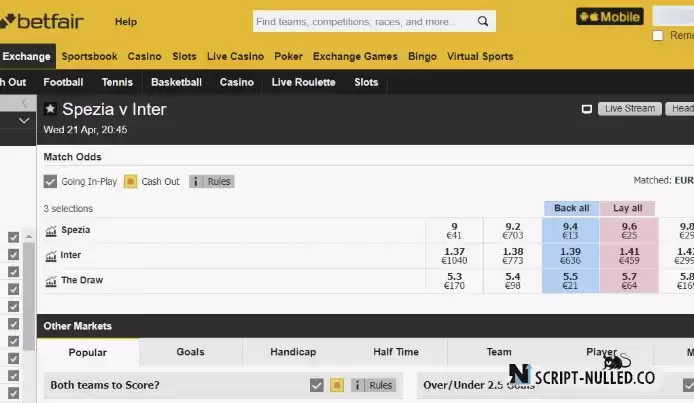Select Live Roulette in the nav bar
The width and height of the screenshot is (694, 403).
coord(304,82)
